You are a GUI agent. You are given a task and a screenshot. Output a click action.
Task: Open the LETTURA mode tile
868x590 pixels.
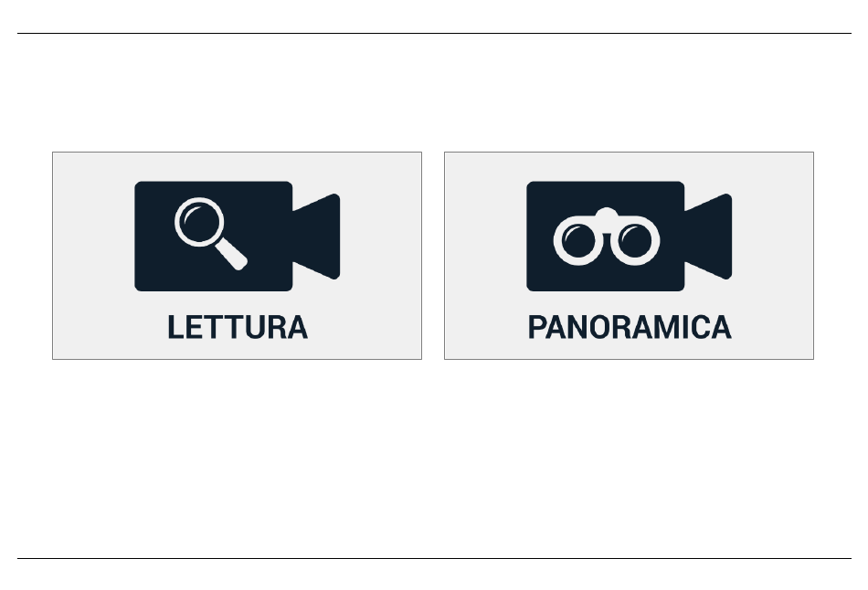[237, 256]
